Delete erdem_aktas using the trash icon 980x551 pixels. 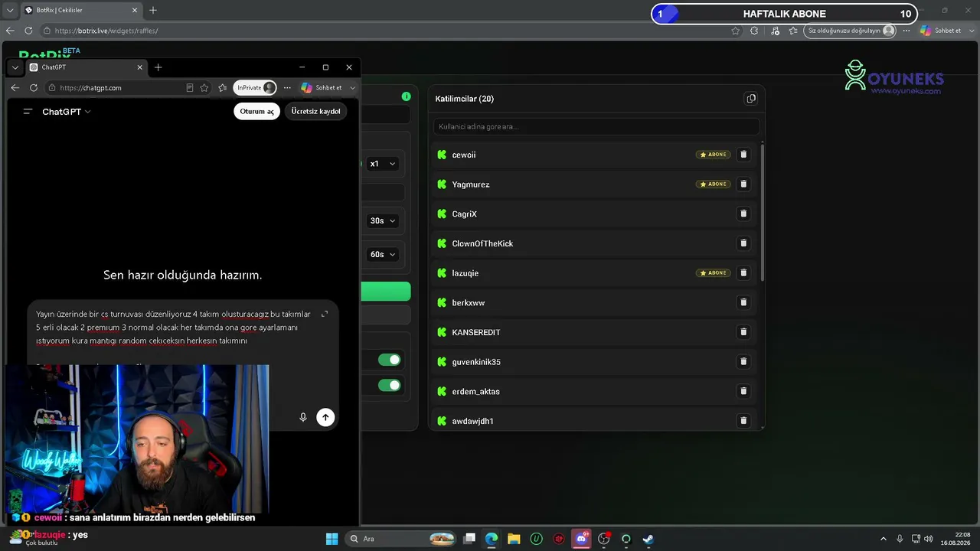(x=743, y=391)
